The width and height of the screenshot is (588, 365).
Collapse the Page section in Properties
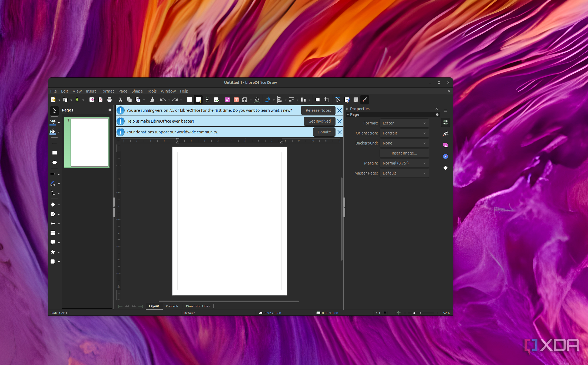[348, 114]
